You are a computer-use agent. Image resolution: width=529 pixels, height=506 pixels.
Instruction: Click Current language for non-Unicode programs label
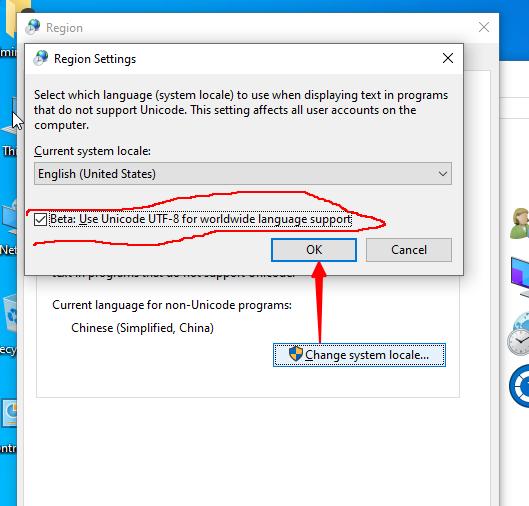point(172,305)
